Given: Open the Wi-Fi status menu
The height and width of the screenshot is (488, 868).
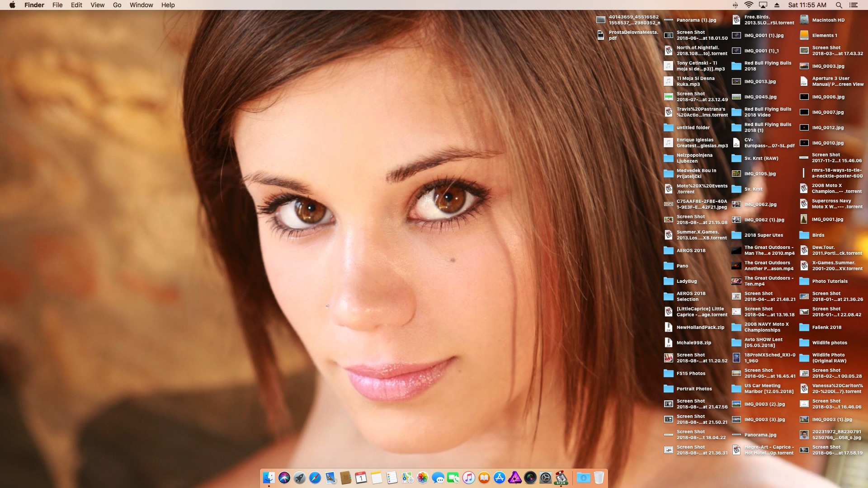Looking at the screenshot, I should point(749,5).
